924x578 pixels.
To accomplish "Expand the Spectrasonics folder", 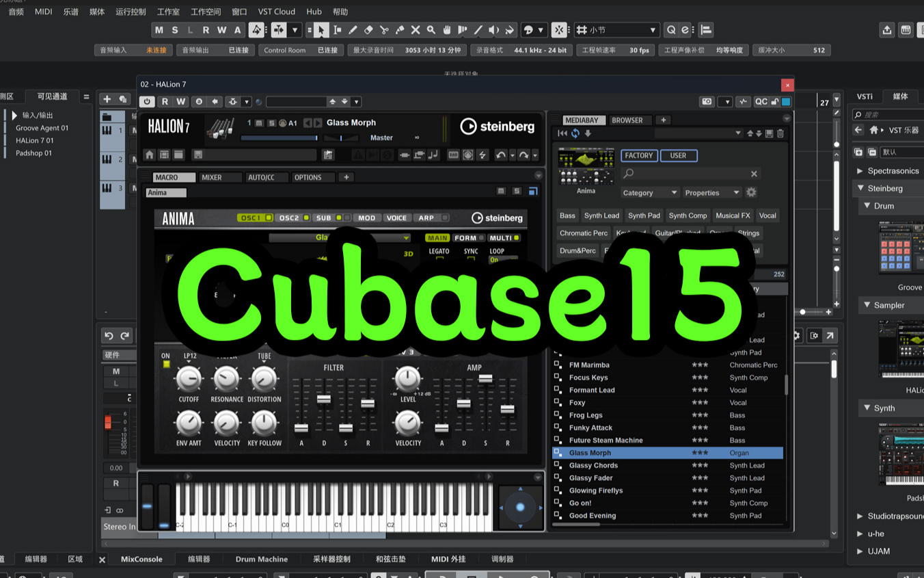I will click(860, 171).
